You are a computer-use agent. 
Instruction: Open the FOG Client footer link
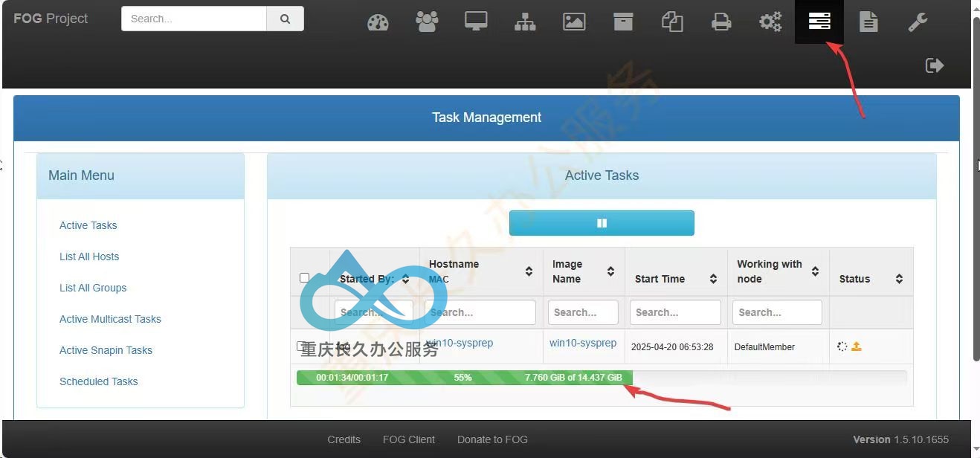point(409,439)
